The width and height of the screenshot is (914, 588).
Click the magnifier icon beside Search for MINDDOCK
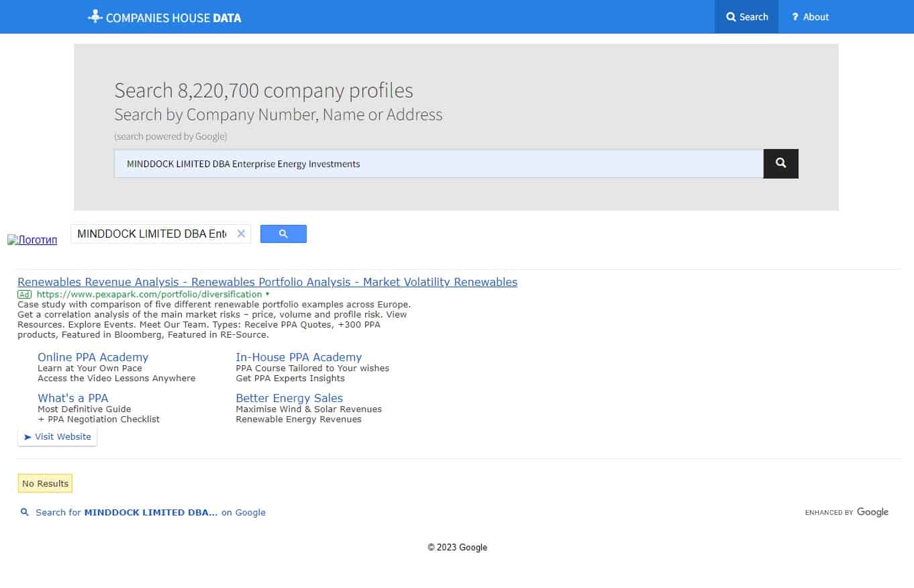(25, 512)
